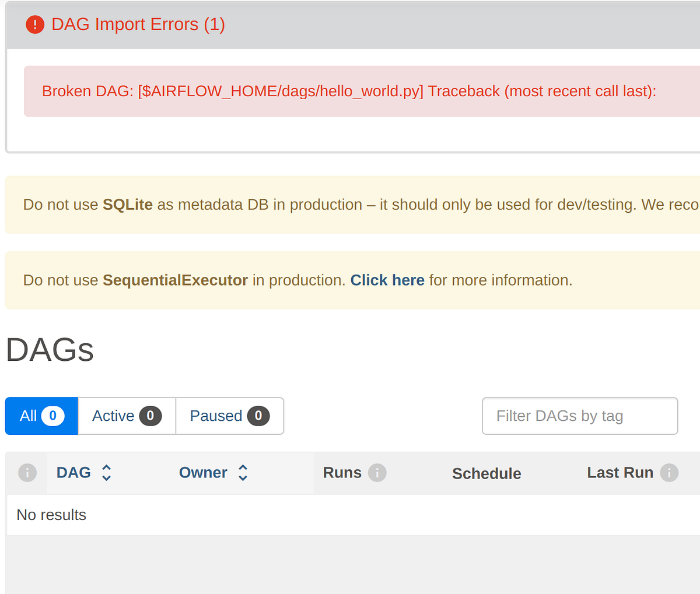
Task: Click the info icon beside the Last Run header
Action: pos(668,473)
